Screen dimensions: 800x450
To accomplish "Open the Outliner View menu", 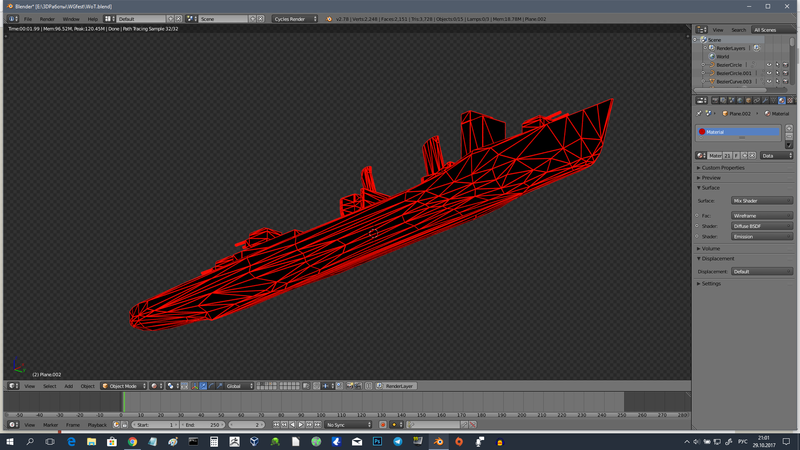I will coord(718,30).
